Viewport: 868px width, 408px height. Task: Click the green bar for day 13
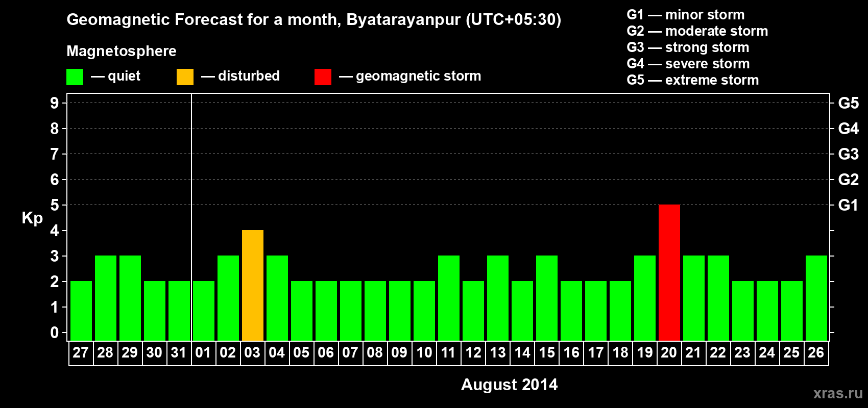pos(498,298)
